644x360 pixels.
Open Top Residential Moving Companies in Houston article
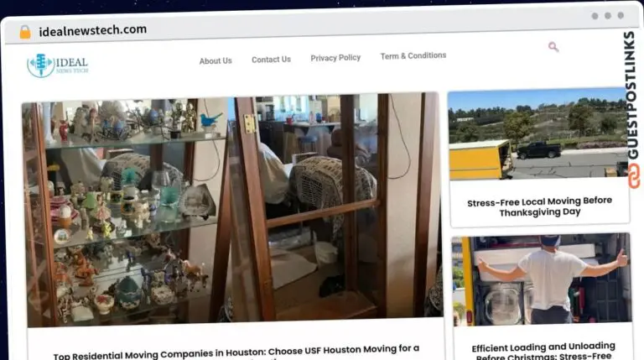(236, 352)
